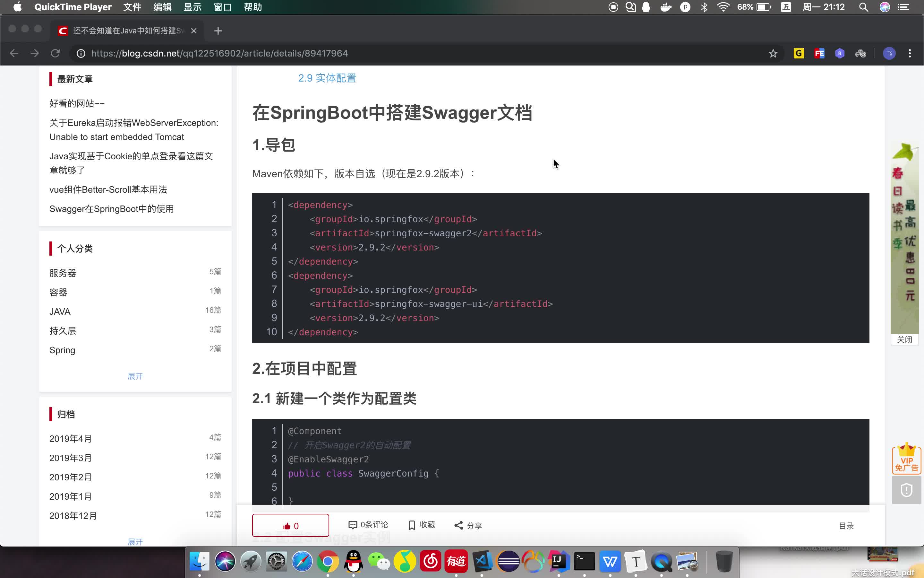Open Terminal from the Dock
Image resolution: width=924 pixels, height=578 pixels.
585,561
